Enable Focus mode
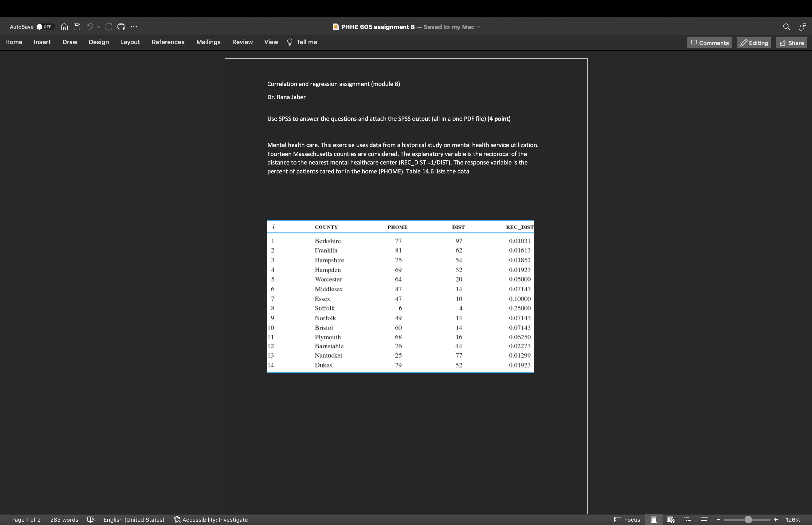 pos(627,520)
